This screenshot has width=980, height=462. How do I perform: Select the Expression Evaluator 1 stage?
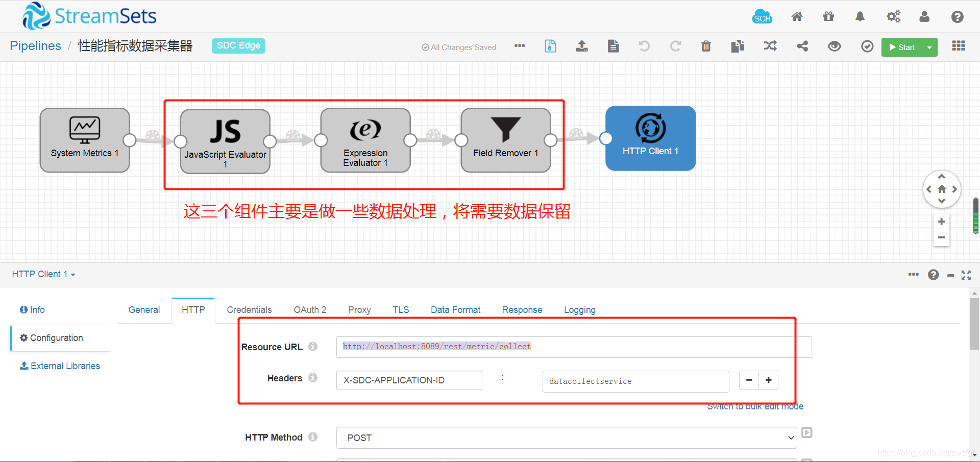[364, 140]
